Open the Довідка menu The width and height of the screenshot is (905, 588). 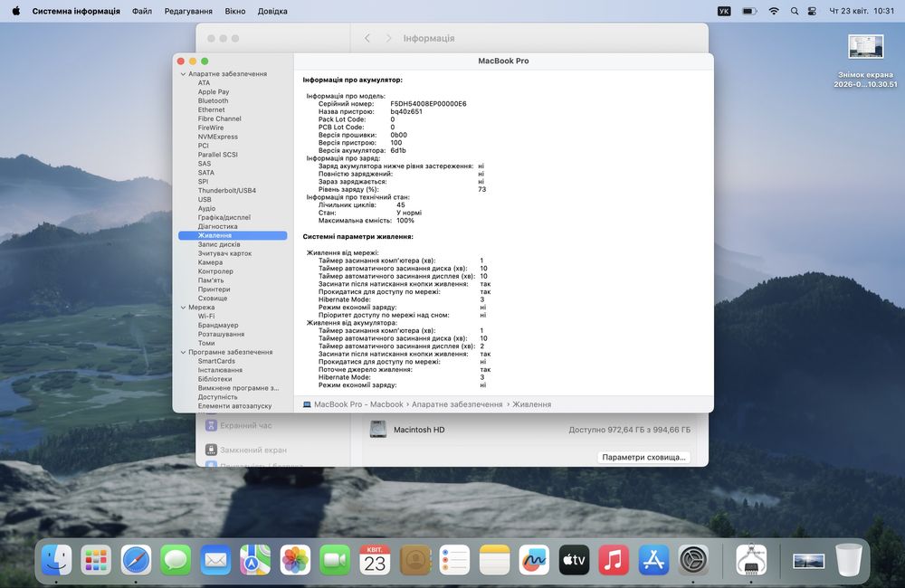[272, 11]
